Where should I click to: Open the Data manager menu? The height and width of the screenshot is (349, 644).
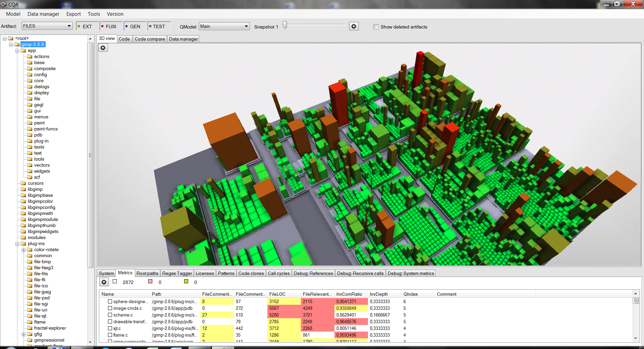43,14
